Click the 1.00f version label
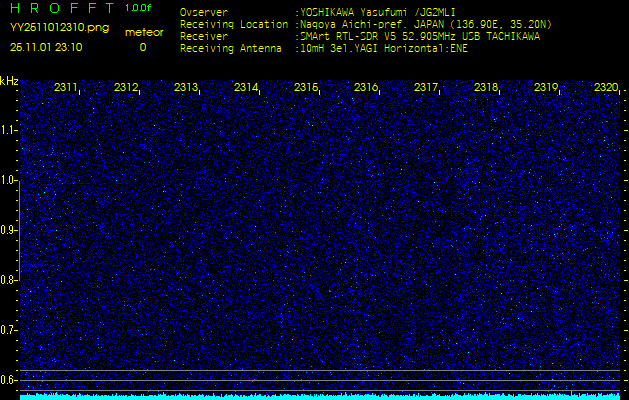The height and width of the screenshot is (400, 629). [x=139, y=8]
